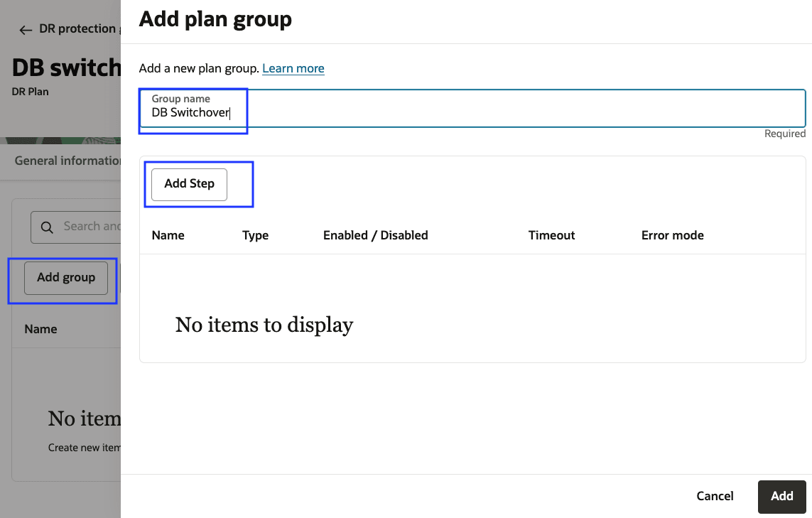Confirm with the dark Add button
Image resolution: width=812 pixels, height=518 pixels.
tap(781, 496)
